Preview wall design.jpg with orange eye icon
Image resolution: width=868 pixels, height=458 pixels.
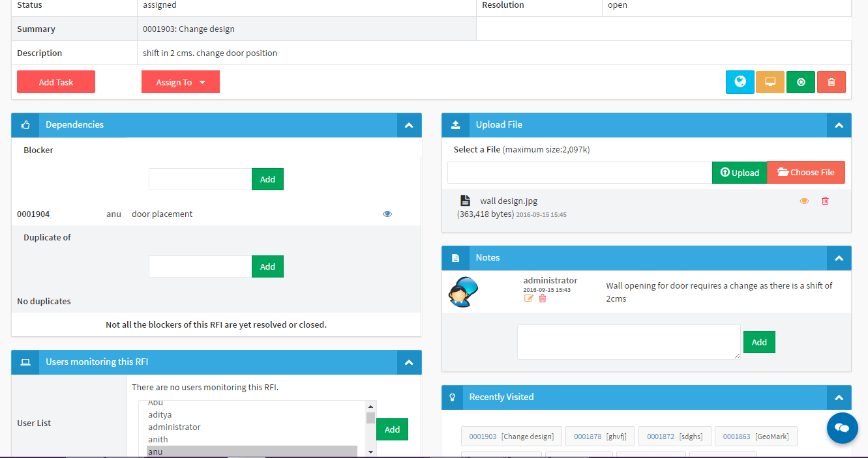(x=804, y=201)
